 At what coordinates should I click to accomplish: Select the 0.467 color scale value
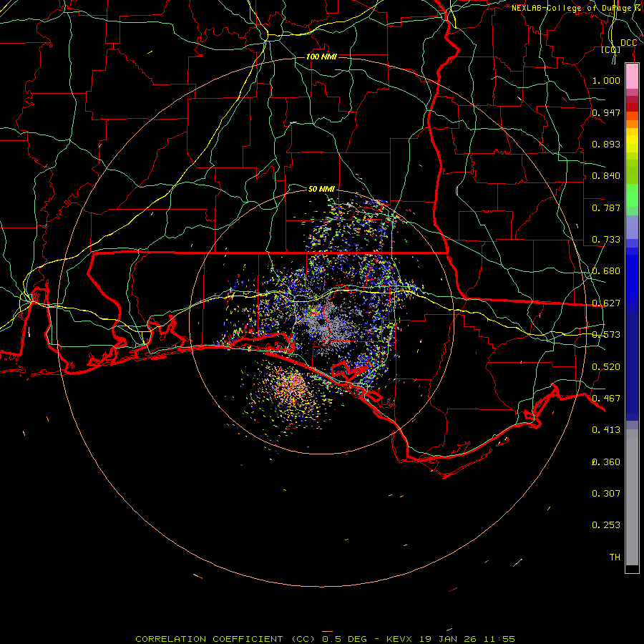[x=606, y=399]
